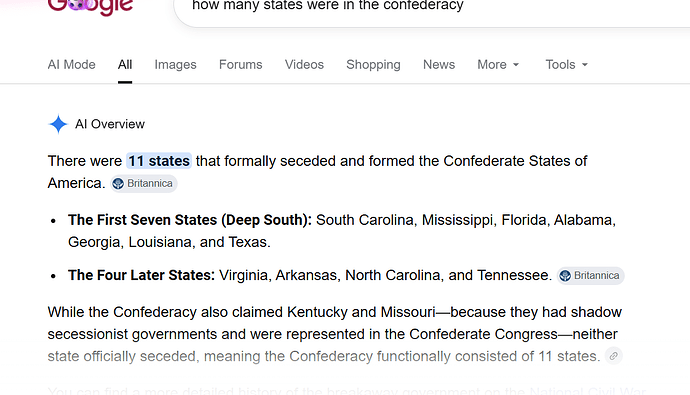Click the Google logo to go home
The image size is (690, 395).
point(90,7)
